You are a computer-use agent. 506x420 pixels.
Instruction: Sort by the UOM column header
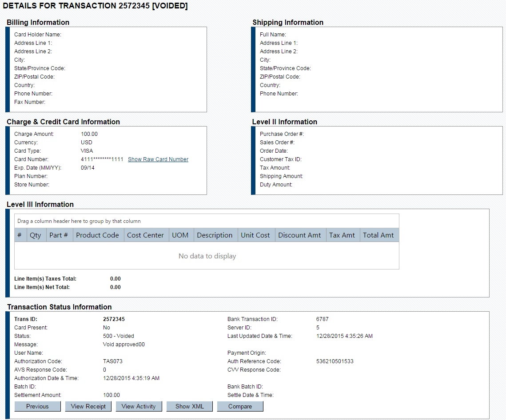(180, 235)
